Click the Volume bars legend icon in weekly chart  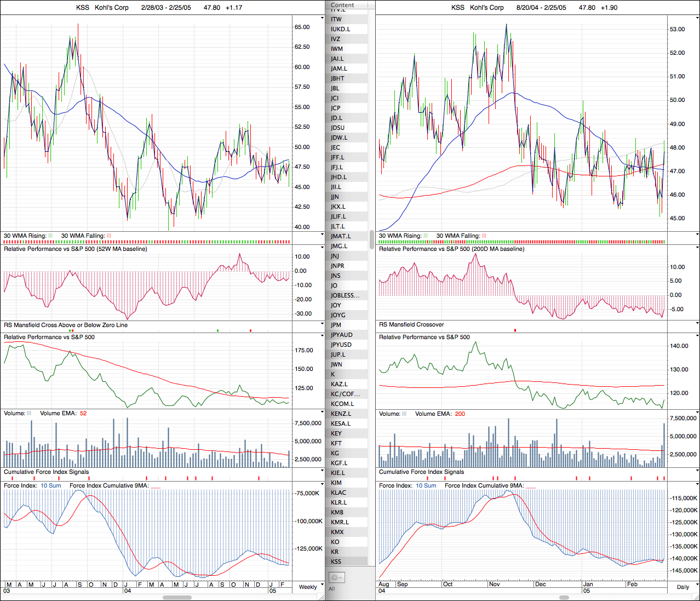[x=29, y=414]
